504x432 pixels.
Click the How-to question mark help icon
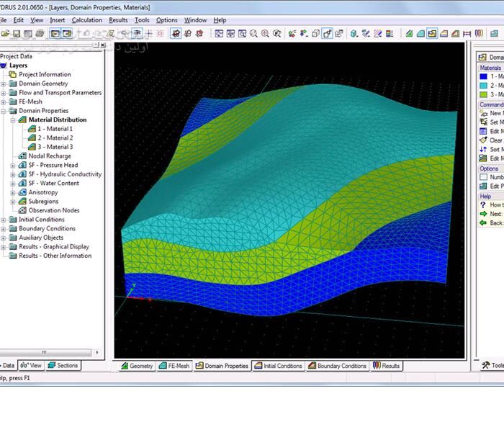pos(483,204)
